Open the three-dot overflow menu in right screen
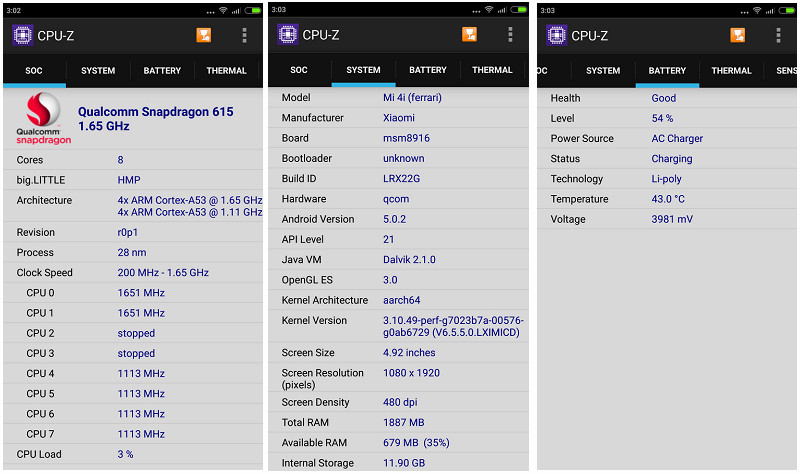Image resolution: width=800 pixels, height=474 pixels. click(x=778, y=35)
